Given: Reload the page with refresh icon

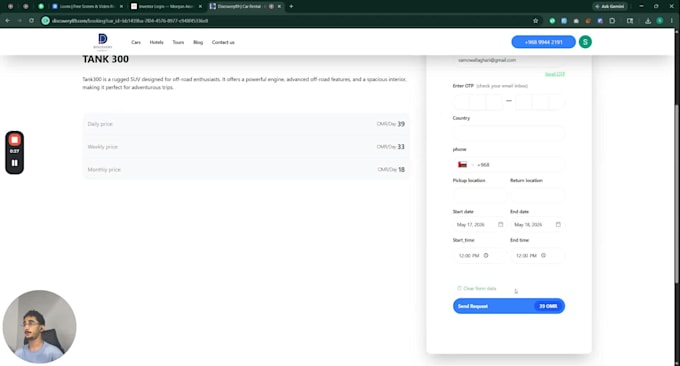Looking at the screenshot, I should [x=31, y=21].
